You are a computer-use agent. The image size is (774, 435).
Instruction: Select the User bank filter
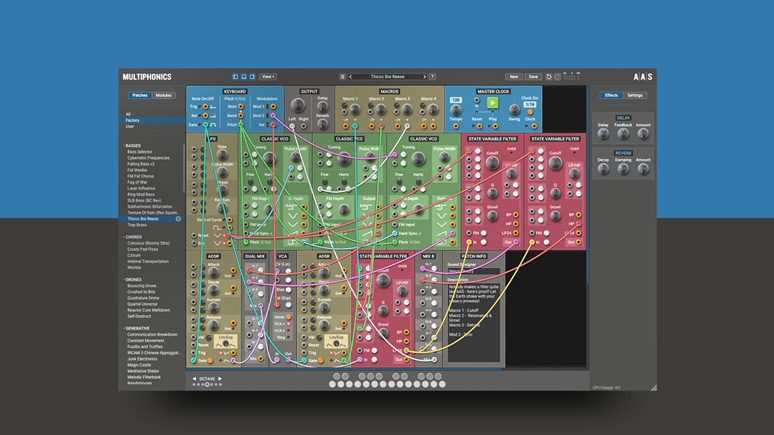point(130,127)
